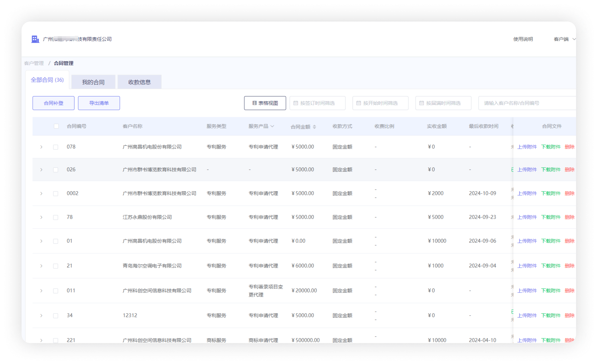Click calendar icon in 按开始时间筛选 filter
This screenshot has width=597, height=364.
[359, 103]
